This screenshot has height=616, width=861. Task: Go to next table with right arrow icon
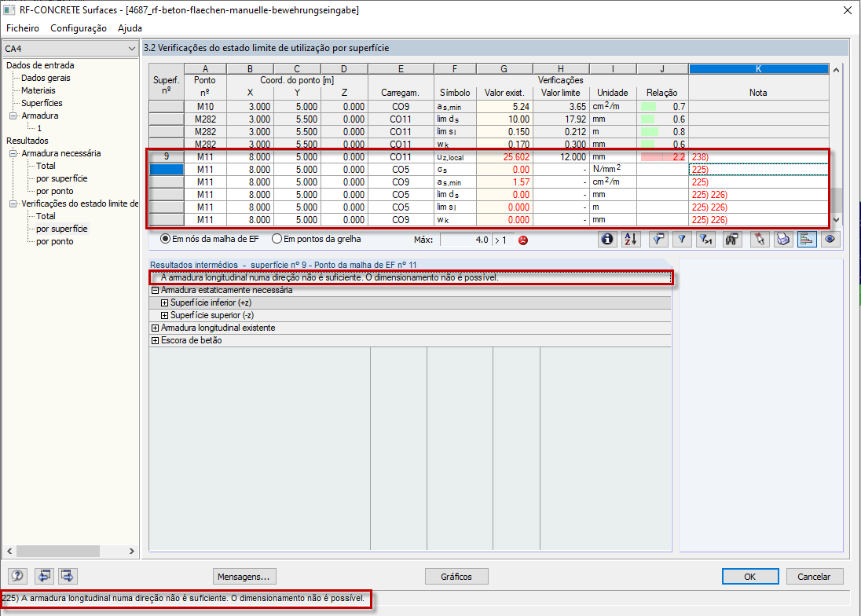tap(68, 576)
